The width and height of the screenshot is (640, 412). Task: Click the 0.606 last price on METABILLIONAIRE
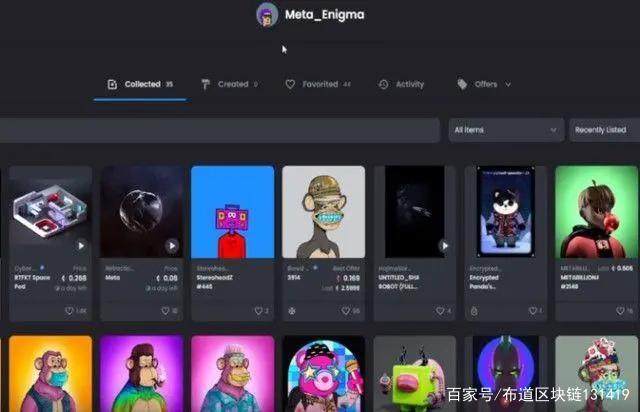(x=622, y=268)
